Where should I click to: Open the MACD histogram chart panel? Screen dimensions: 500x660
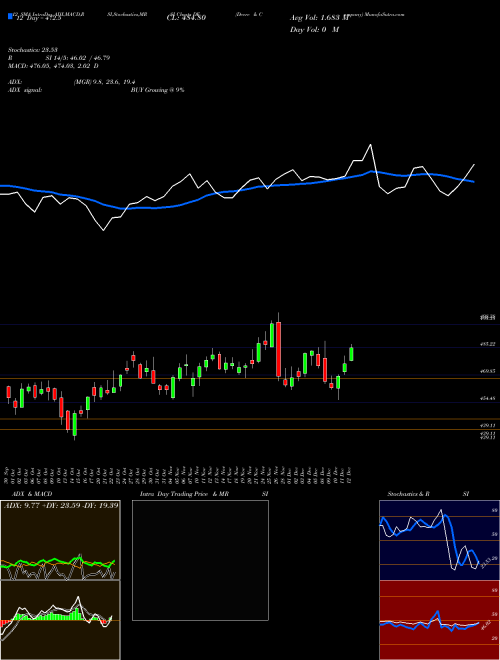pyautogui.click(x=60, y=620)
